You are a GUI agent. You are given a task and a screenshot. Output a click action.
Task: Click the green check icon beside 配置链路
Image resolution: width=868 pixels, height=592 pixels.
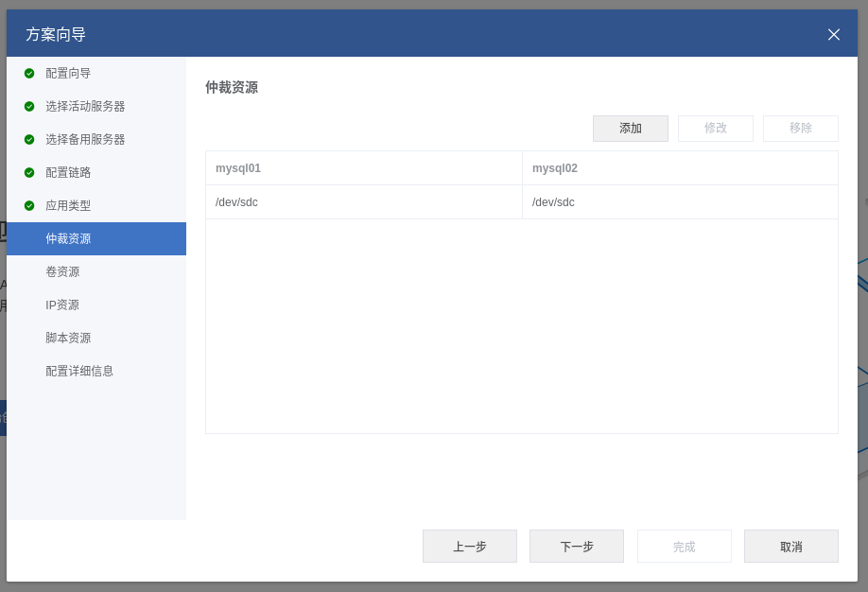point(29,172)
